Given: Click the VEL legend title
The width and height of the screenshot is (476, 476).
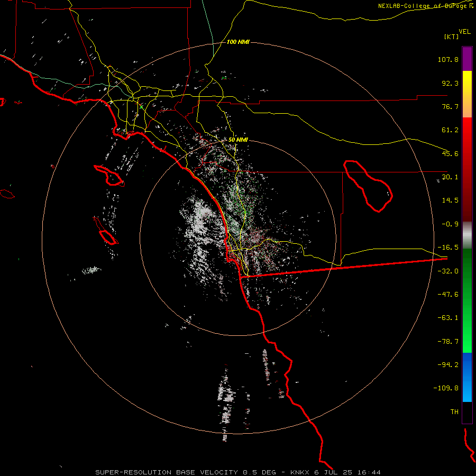Looking at the screenshot, I should (x=465, y=32).
